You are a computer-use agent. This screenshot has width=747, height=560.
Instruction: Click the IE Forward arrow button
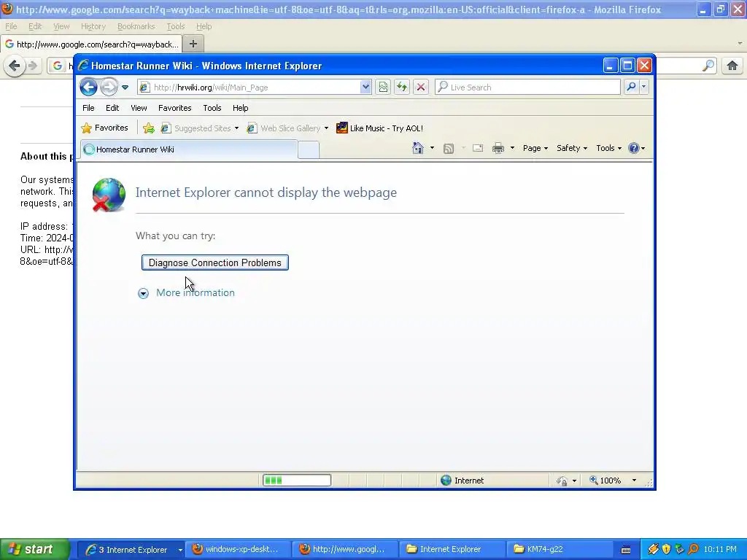[x=109, y=87]
